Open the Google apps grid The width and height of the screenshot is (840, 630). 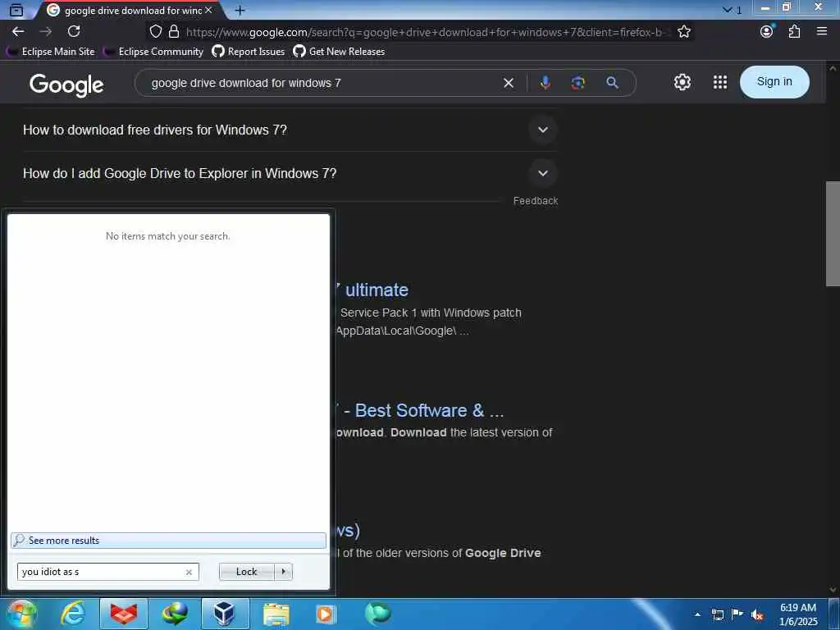(720, 82)
